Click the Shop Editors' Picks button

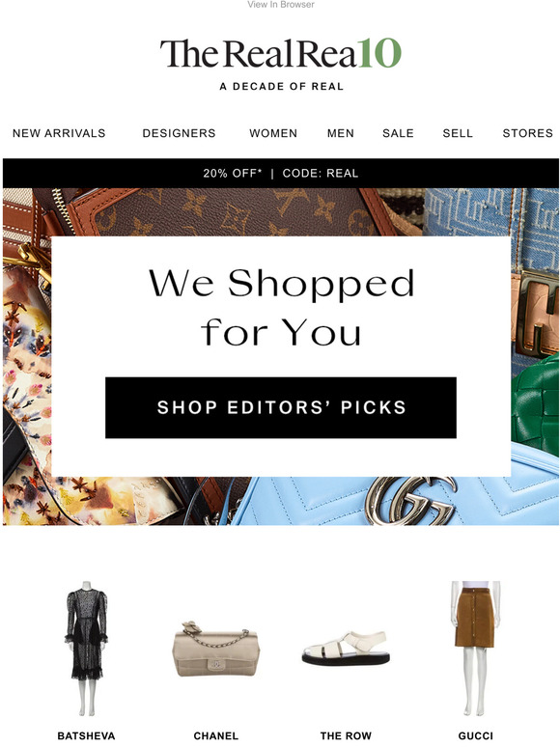[281, 407]
